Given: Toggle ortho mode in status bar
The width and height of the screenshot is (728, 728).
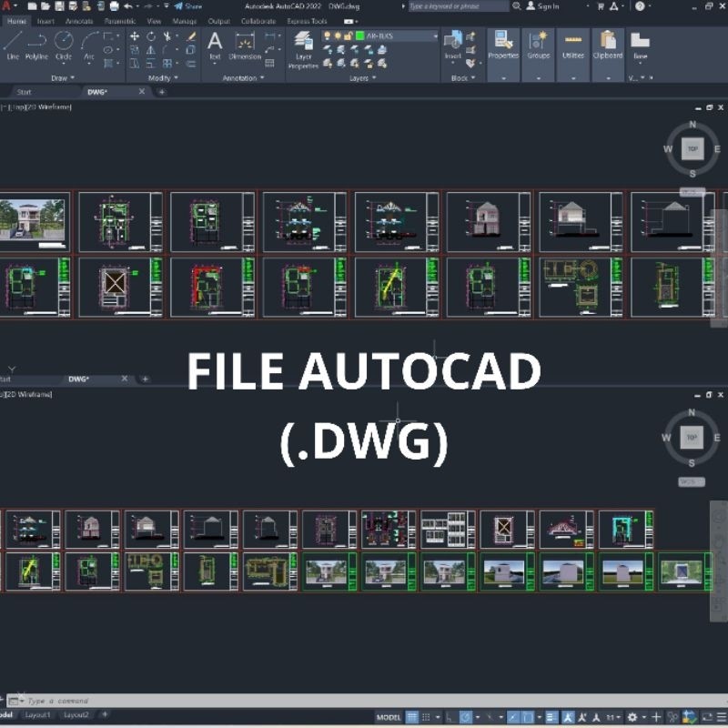Looking at the screenshot, I should click(449, 717).
